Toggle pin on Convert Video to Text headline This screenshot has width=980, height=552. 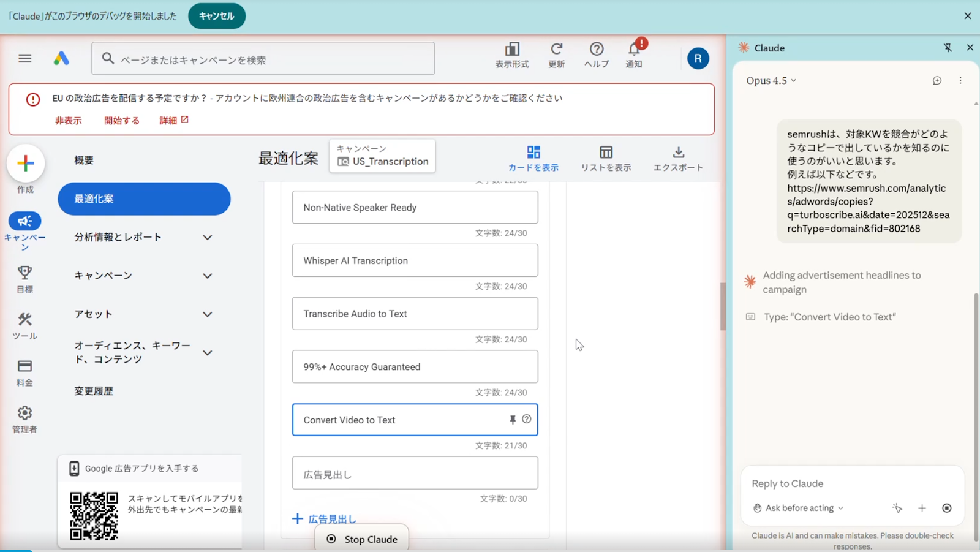(513, 420)
